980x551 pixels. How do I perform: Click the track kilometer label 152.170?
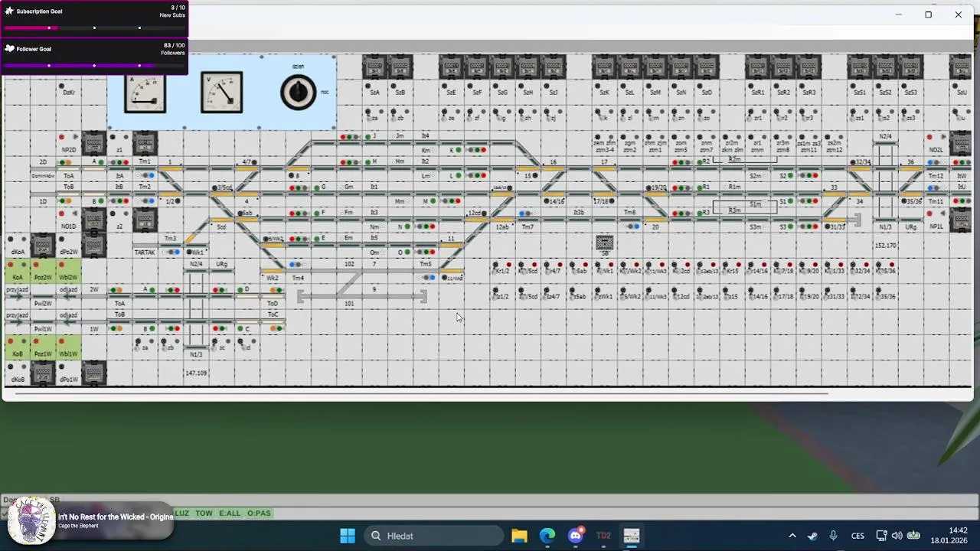tap(885, 246)
